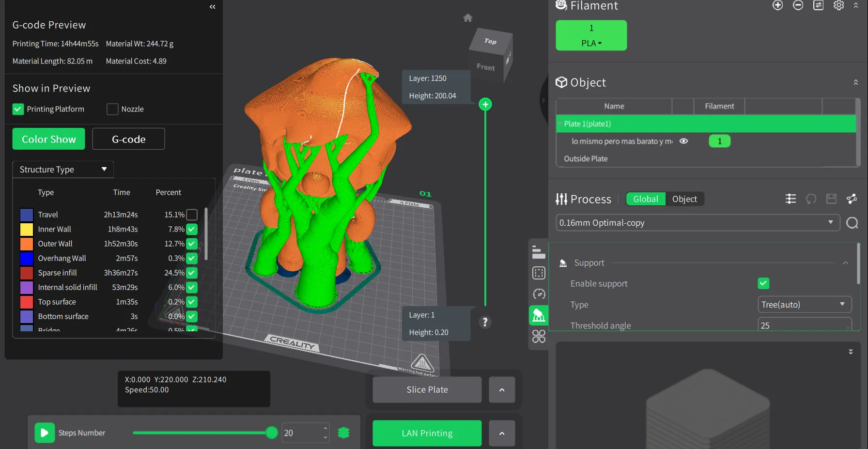The image size is (868, 449).
Task: Click the Support section icon
Action: click(x=563, y=263)
